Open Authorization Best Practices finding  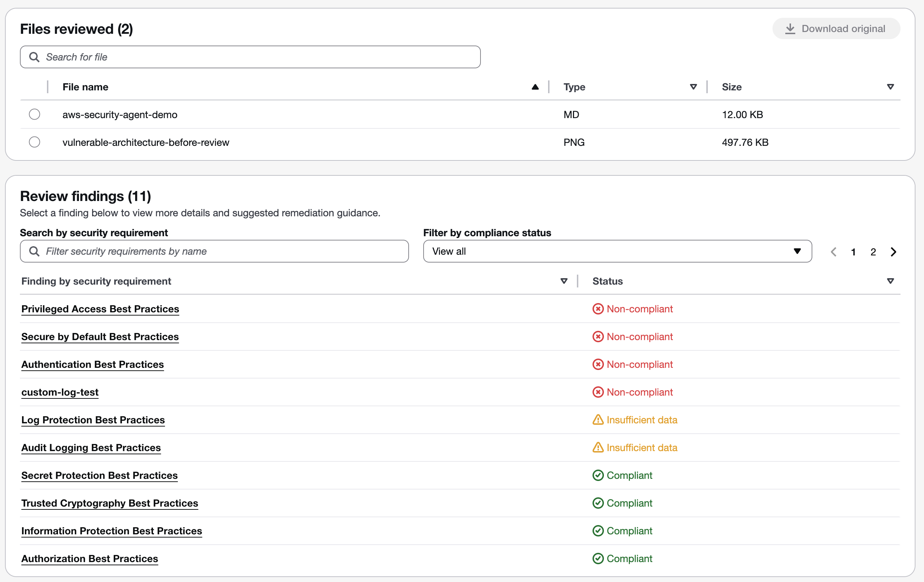(x=90, y=559)
